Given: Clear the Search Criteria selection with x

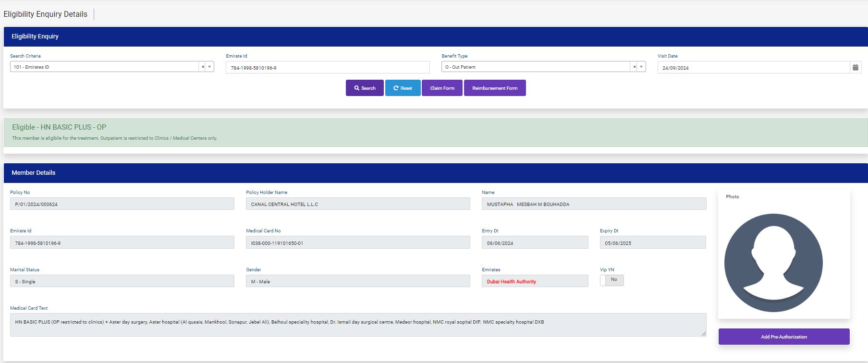Looking at the screenshot, I should (x=203, y=67).
